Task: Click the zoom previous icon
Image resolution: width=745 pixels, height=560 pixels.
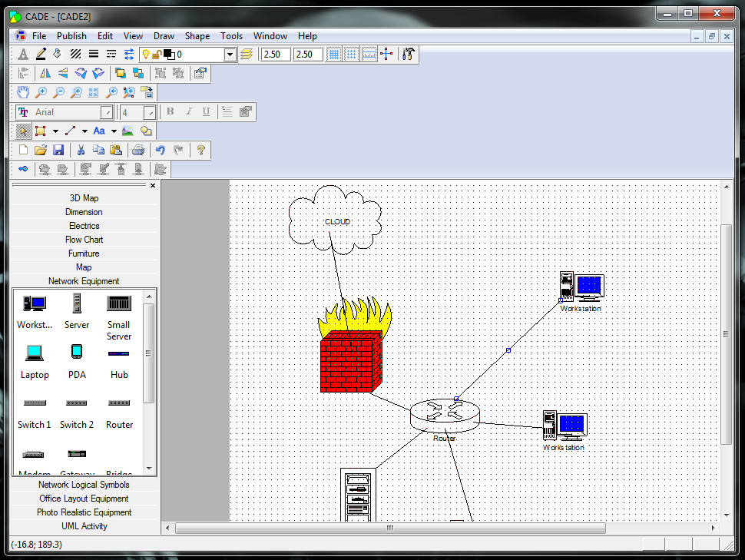Action: [111, 92]
